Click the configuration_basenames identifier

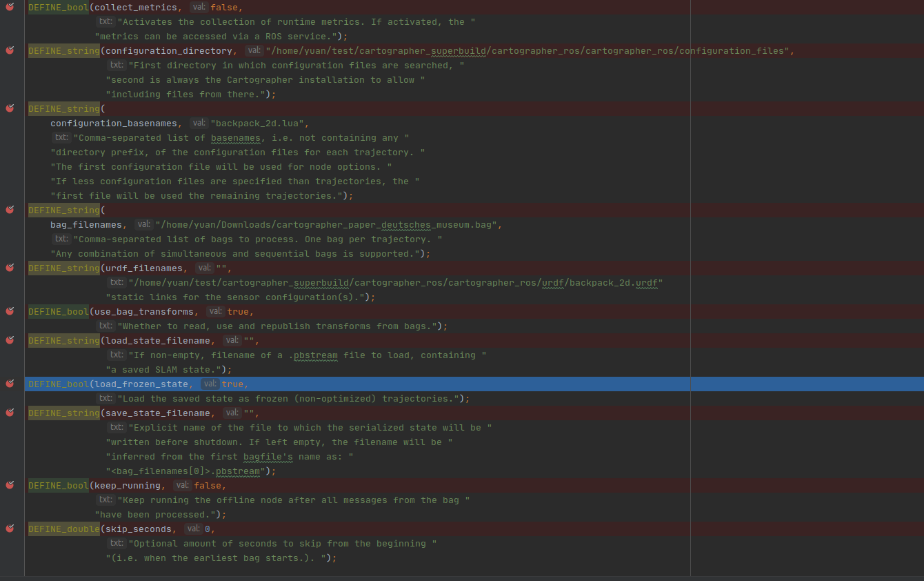[x=114, y=123]
